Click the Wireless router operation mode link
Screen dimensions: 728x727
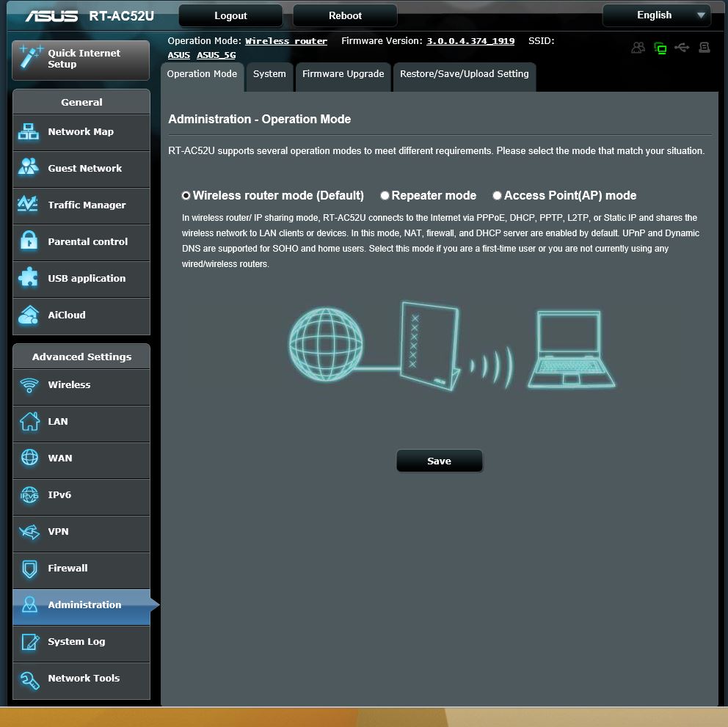click(x=286, y=41)
